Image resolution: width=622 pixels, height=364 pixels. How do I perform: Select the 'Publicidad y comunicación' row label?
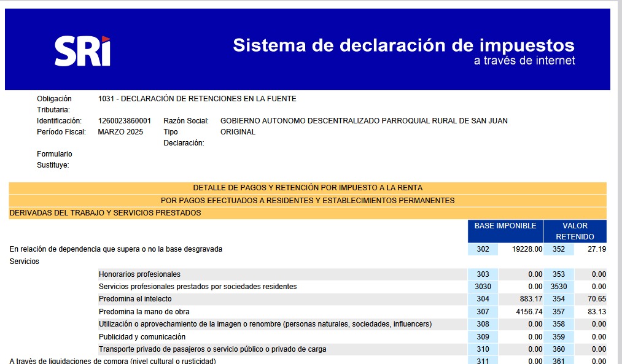coord(142,337)
